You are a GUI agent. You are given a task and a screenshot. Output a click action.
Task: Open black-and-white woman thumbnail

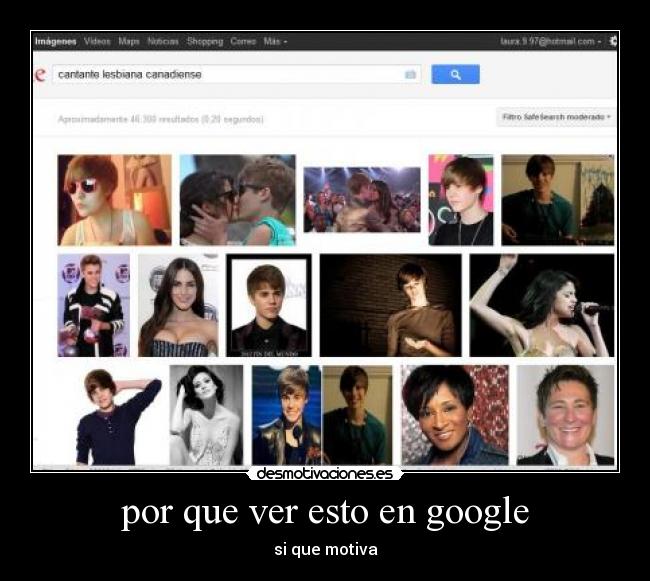(206, 415)
